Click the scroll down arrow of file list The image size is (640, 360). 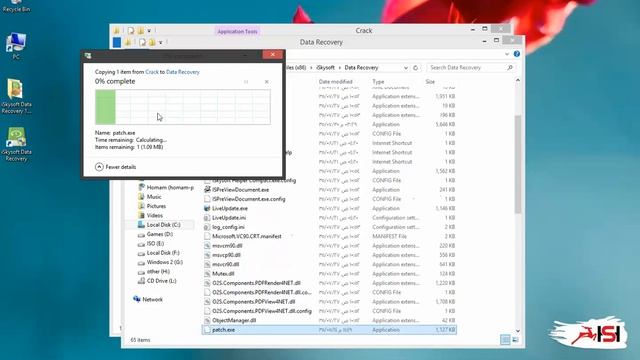coord(518,331)
